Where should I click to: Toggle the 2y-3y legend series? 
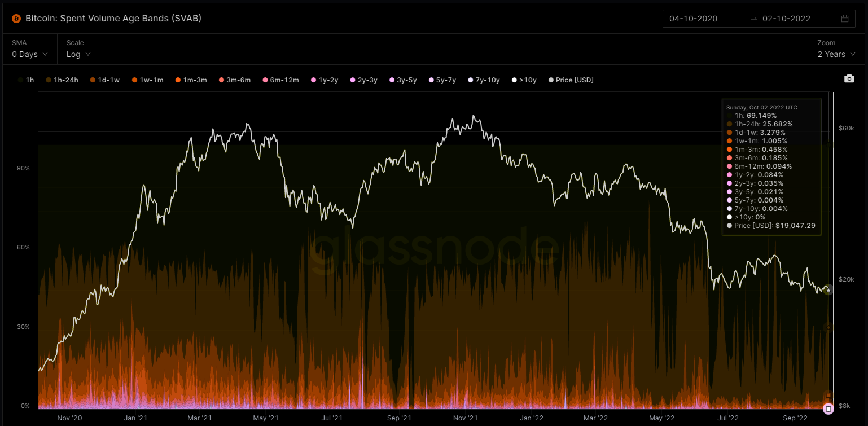pyautogui.click(x=363, y=80)
